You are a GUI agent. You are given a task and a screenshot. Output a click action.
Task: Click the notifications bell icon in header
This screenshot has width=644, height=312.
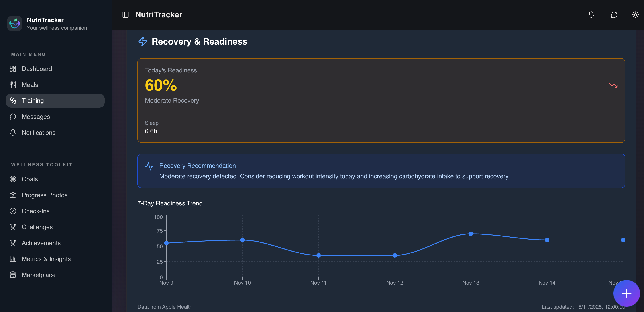tap(591, 15)
